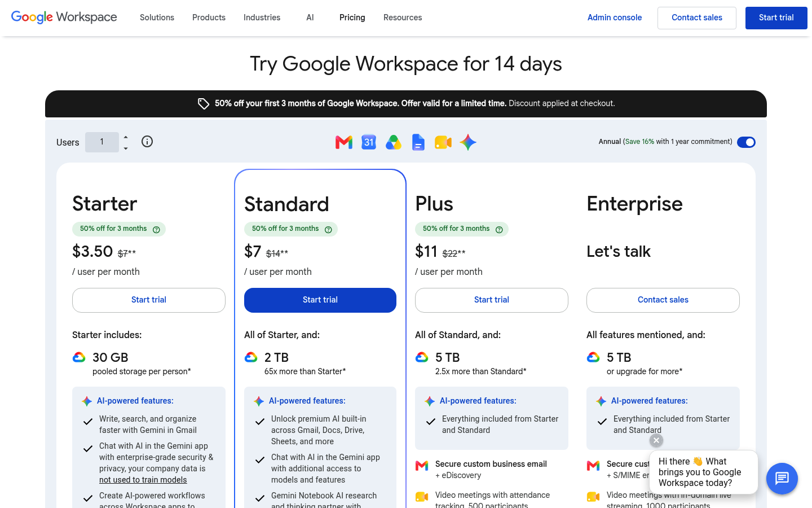Click 'or upgrade for more*' text

point(645,371)
